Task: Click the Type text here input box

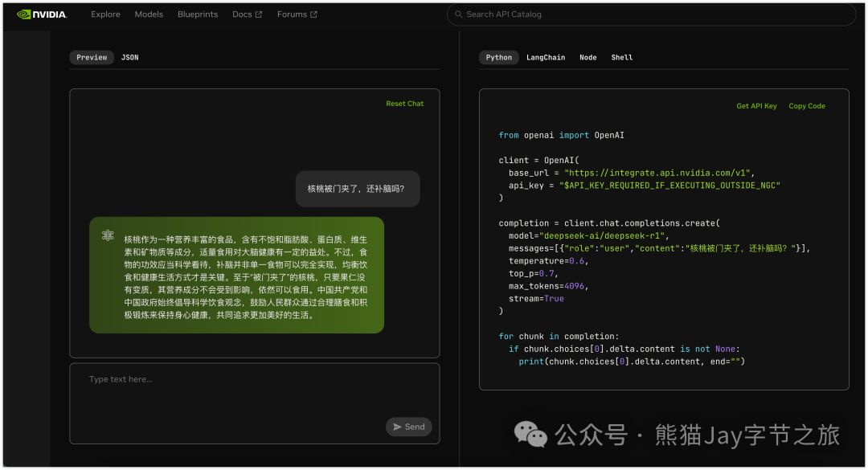Action: pyautogui.click(x=255, y=403)
